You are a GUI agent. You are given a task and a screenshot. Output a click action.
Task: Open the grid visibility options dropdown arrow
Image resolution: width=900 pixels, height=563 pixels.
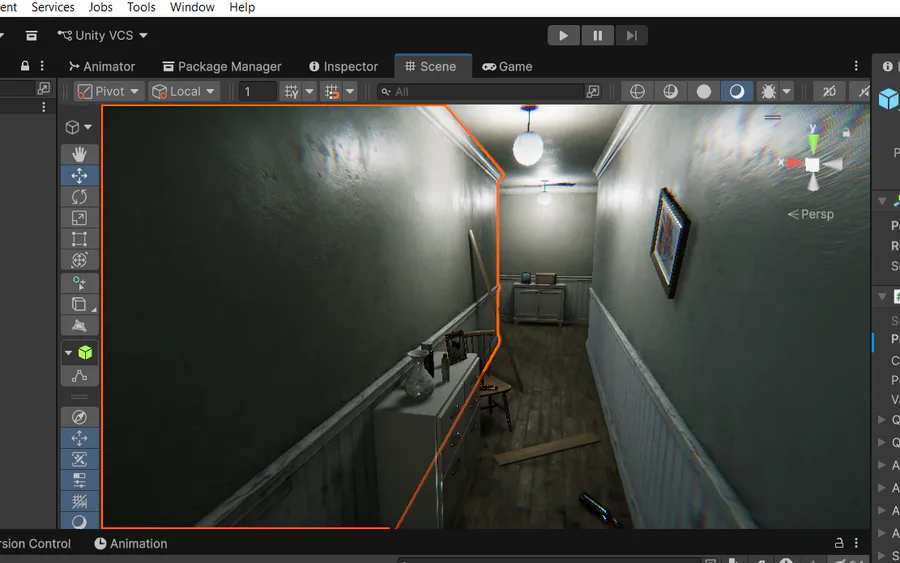(309, 91)
